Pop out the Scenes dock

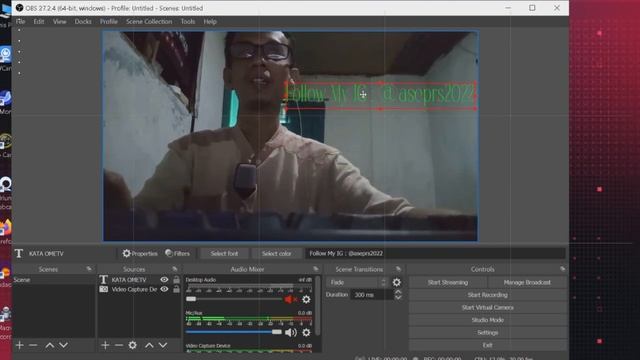click(x=89, y=269)
